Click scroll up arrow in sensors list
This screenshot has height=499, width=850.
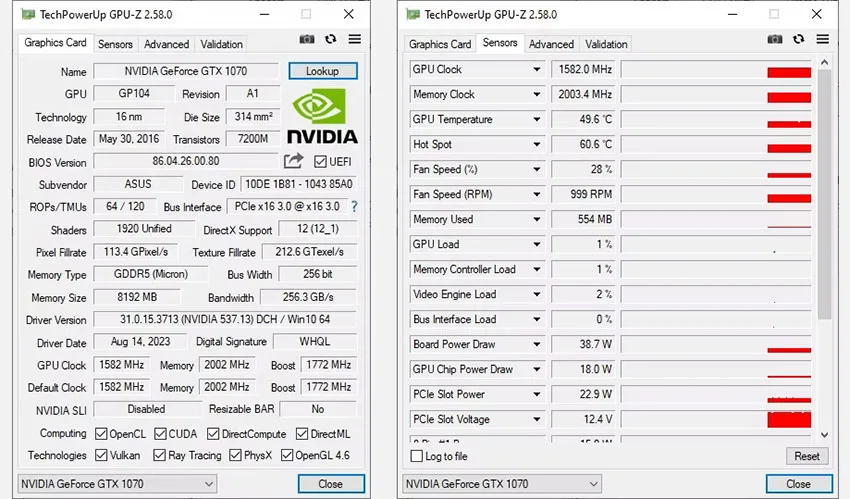pyautogui.click(x=825, y=62)
